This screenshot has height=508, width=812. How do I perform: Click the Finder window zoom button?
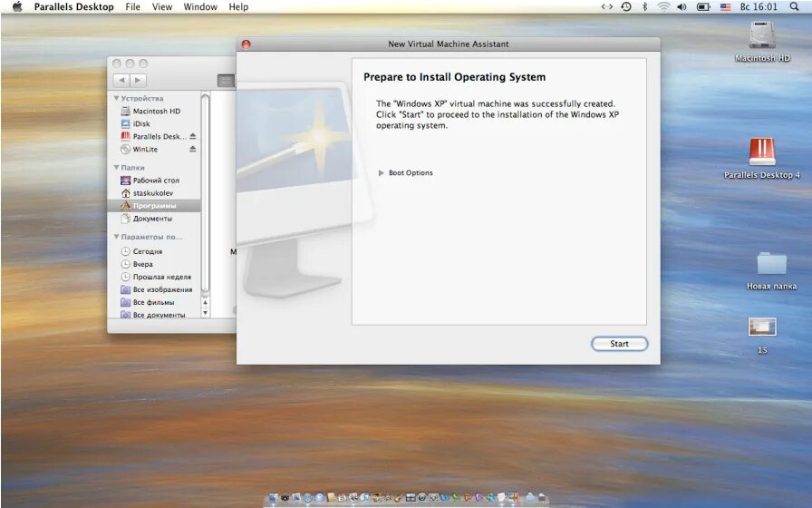(x=143, y=63)
